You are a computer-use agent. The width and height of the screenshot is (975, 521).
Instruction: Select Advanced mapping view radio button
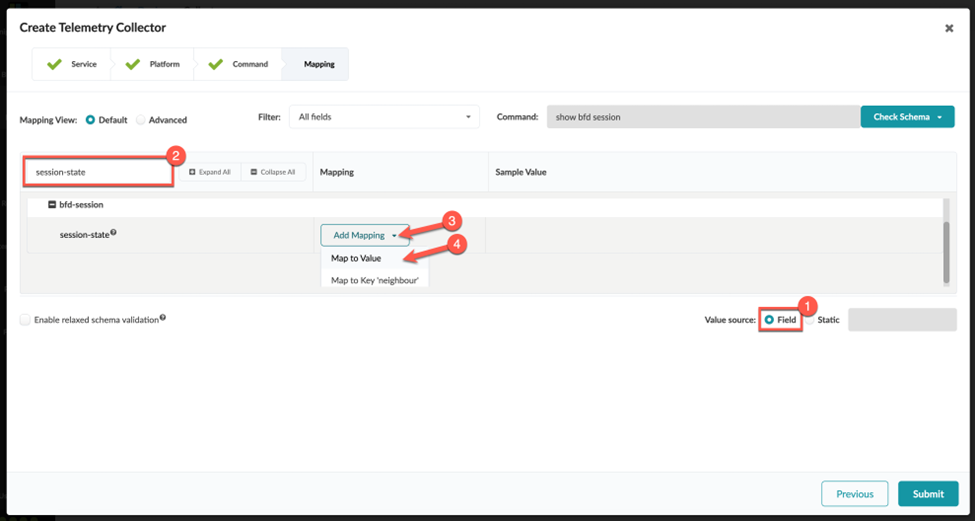tap(141, 120)
